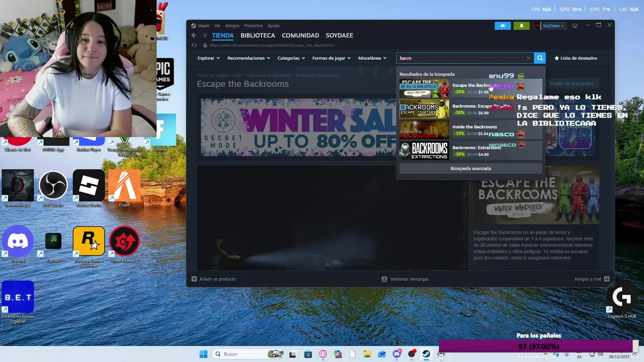The image size is (644, 362).
Task: Open OBS Studio desktop shortcut
Action: [53, 189]
